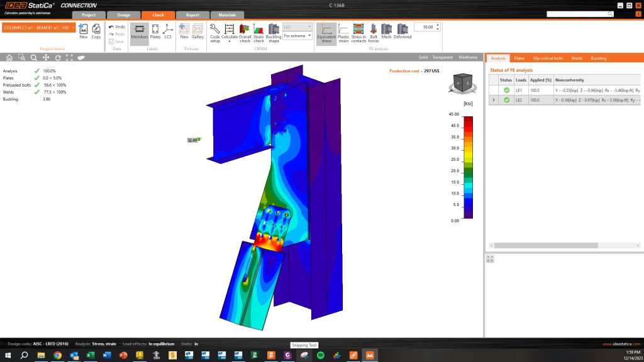Open PowerPoint from taskbar
Screen dimensions: 644x362
pyautogui.click(x=123, y=355)
